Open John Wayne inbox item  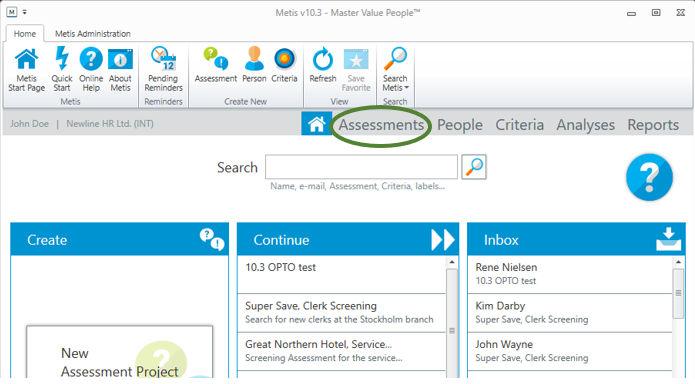(x=570, y=351)
